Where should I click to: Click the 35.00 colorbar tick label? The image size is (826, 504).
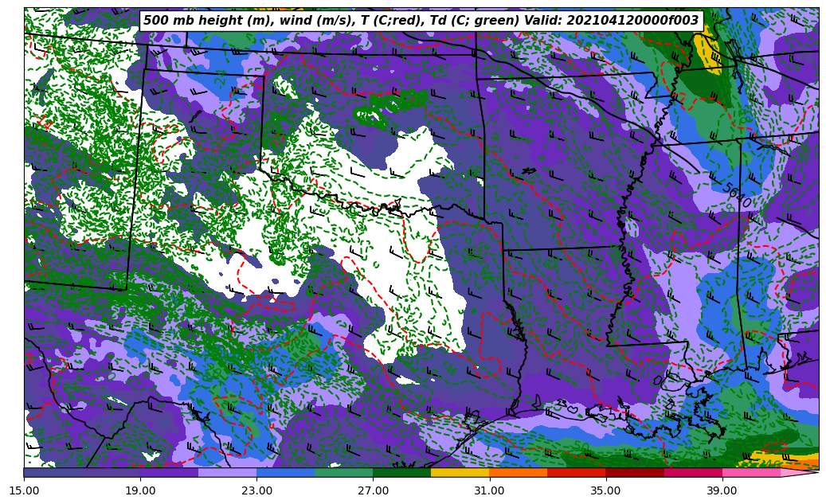[606, 490]
